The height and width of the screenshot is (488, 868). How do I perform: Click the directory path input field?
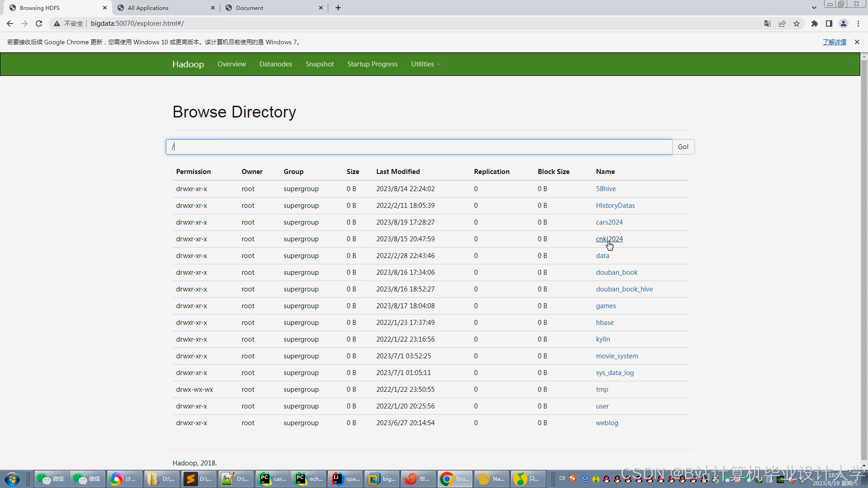[x=419, y=147]
